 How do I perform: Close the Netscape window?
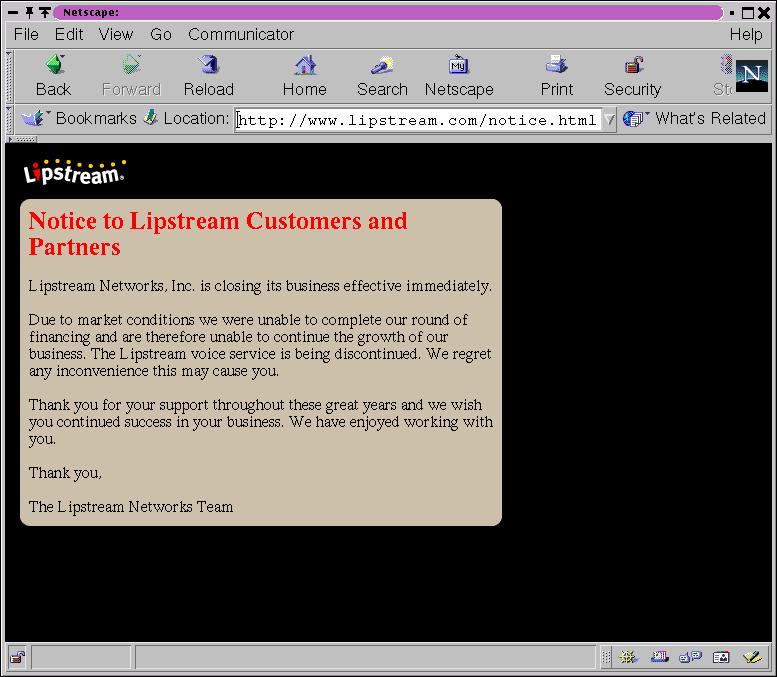pyautogui.click(x=764, y=13)
